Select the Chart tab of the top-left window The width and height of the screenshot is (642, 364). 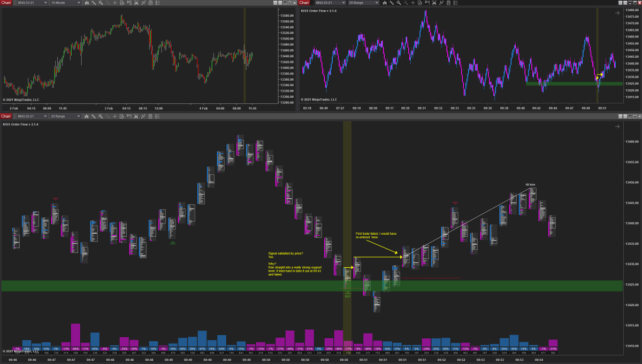(6, 3)
